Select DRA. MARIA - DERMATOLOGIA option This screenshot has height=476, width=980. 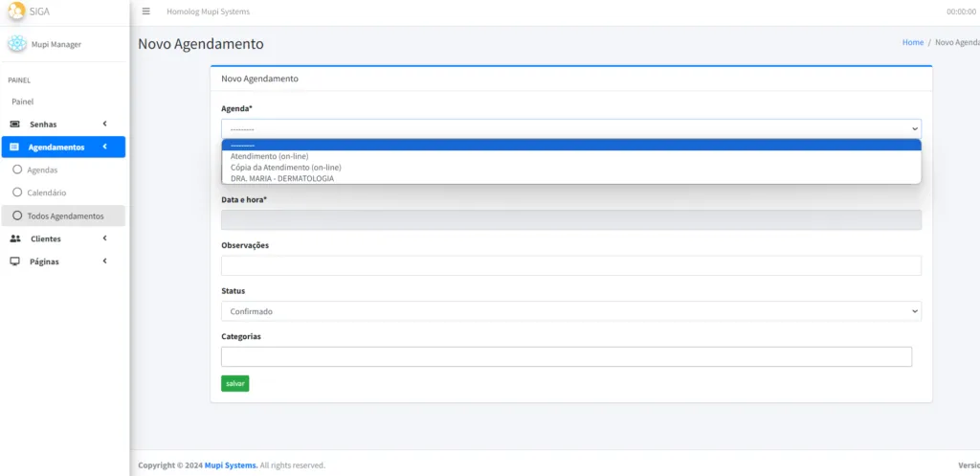(282, 178)
